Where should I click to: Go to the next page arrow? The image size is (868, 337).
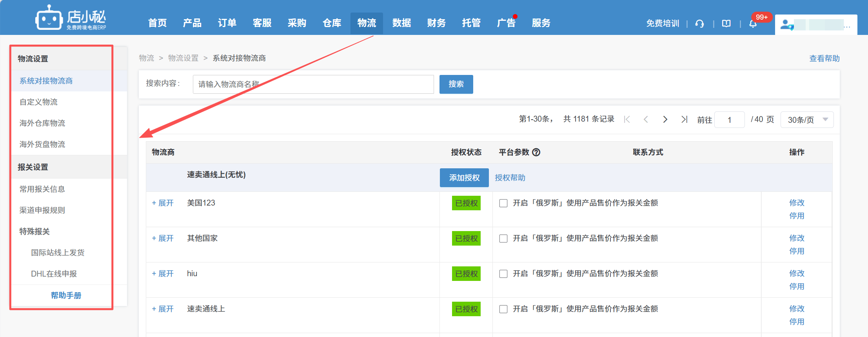(x=665, y=119)
